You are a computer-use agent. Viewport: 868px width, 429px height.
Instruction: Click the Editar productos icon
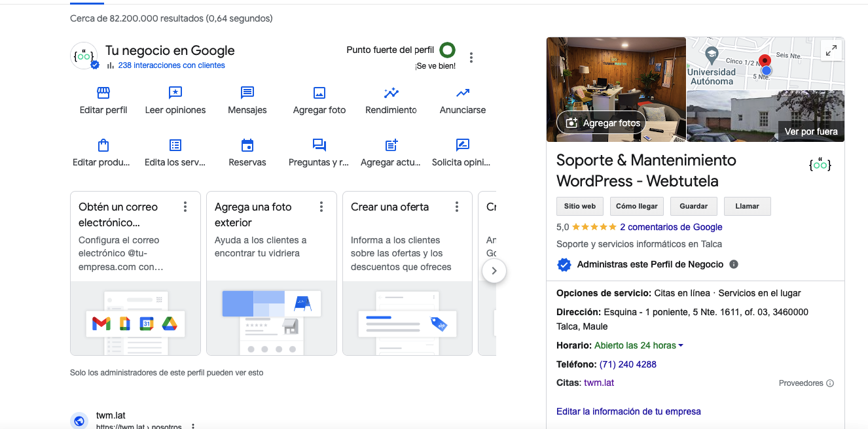[x=103, y=145]
